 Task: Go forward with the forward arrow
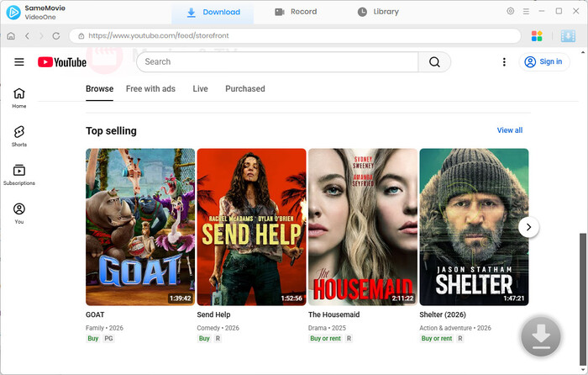tap(41, 36)
